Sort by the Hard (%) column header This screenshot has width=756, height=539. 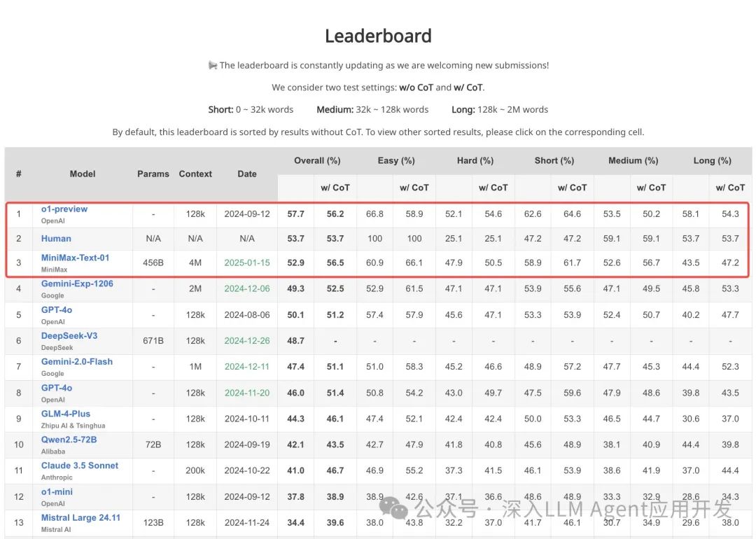475,160
